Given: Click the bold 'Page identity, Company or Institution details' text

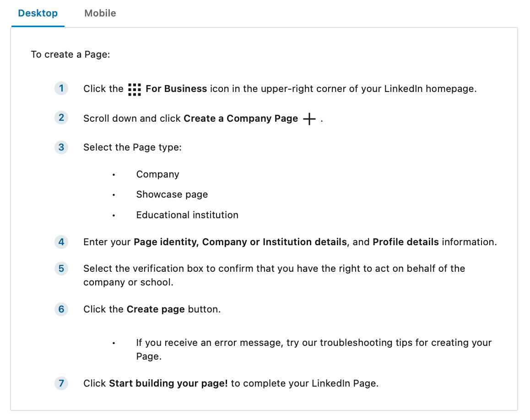Looking at the screenshot, I should pos(240,242).
